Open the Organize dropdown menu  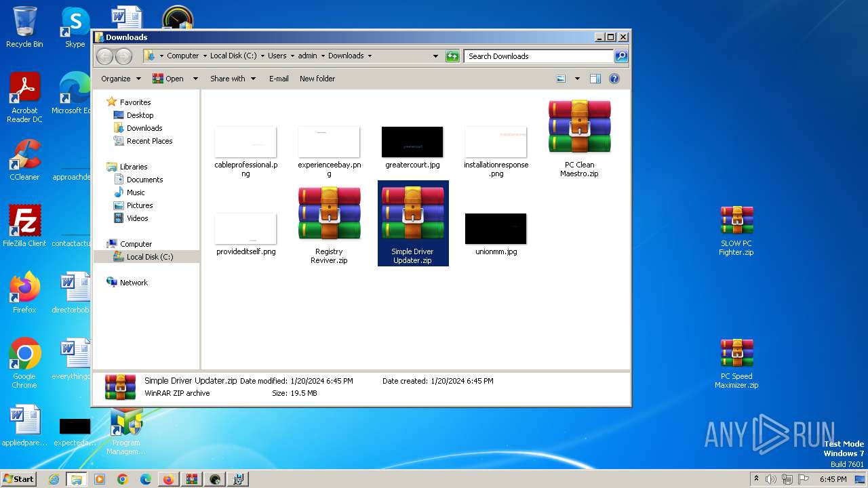[121, 79]
